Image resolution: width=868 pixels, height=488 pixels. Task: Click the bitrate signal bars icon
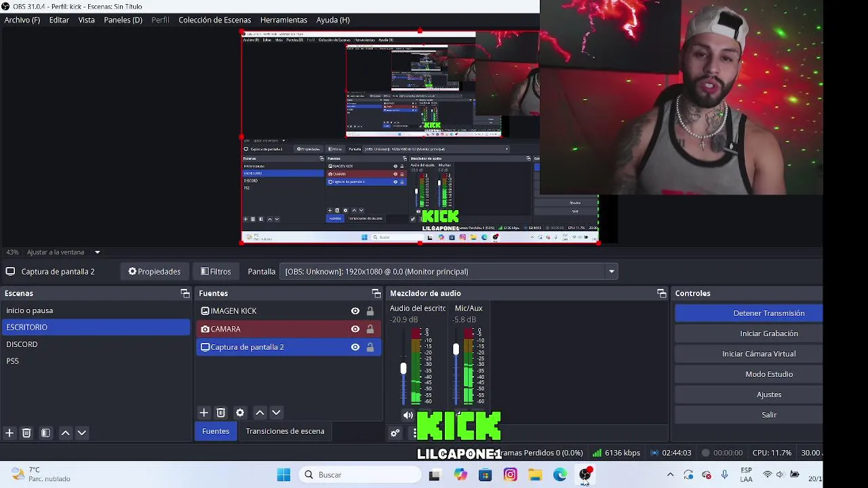(x=597, y=453)
